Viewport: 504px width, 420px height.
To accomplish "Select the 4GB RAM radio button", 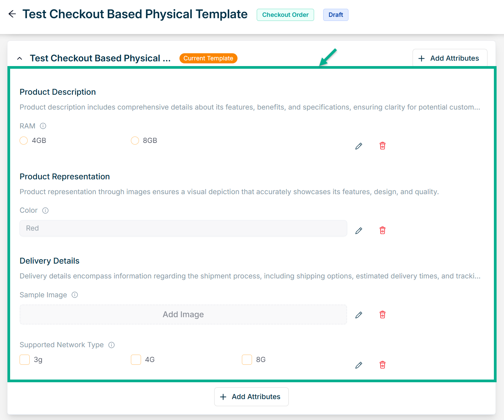I will pos(24,141).
